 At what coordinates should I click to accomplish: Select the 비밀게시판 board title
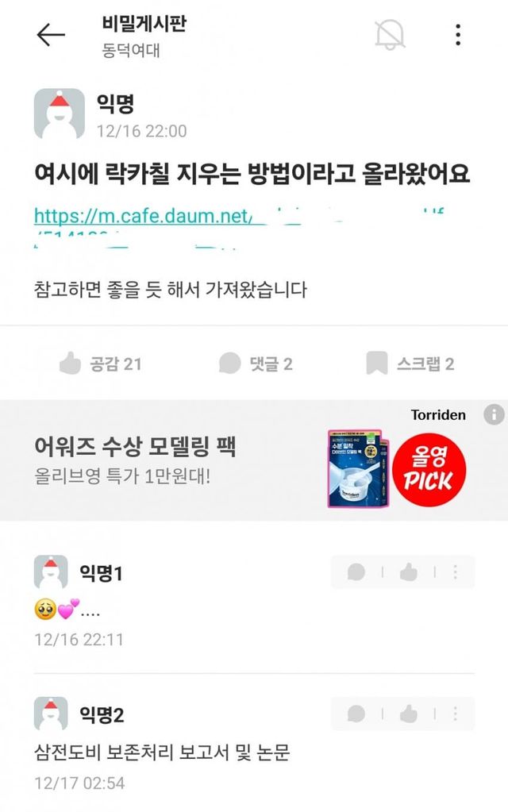coord(144,24)
